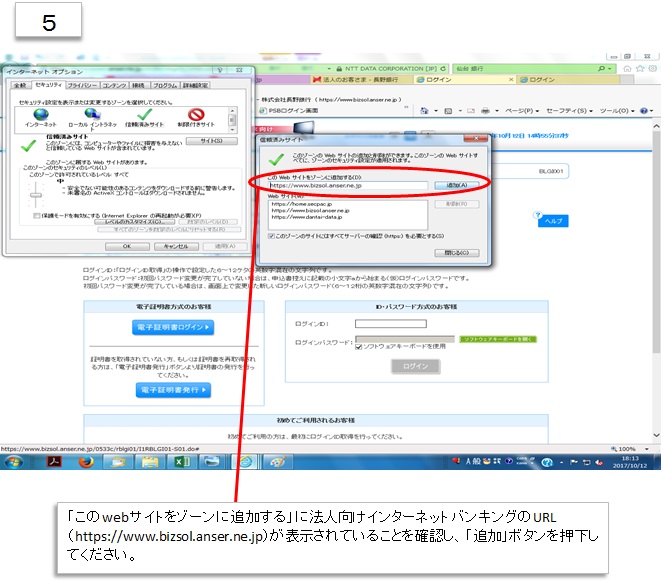Toggle server verification (https) required checkbox
This screenshot has height=583, width=661.
click(271, 236)
